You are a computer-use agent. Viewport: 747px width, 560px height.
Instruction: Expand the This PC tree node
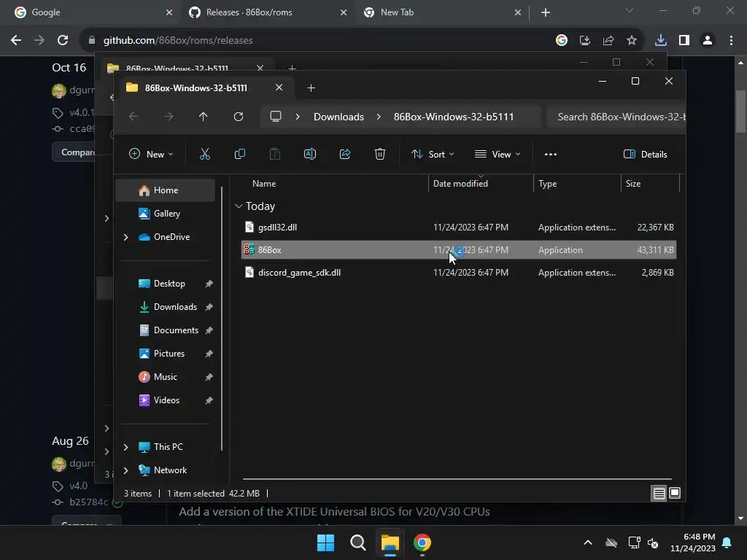tap(125, 447)
